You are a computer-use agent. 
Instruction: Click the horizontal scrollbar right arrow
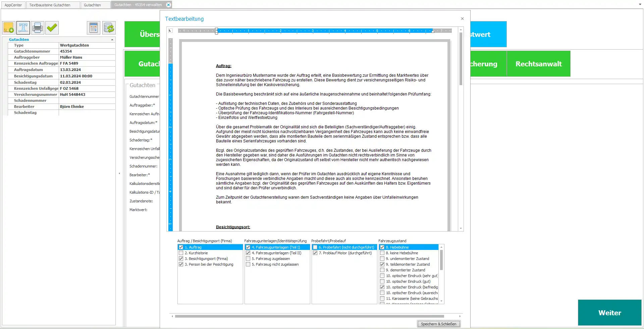[460, 316]
